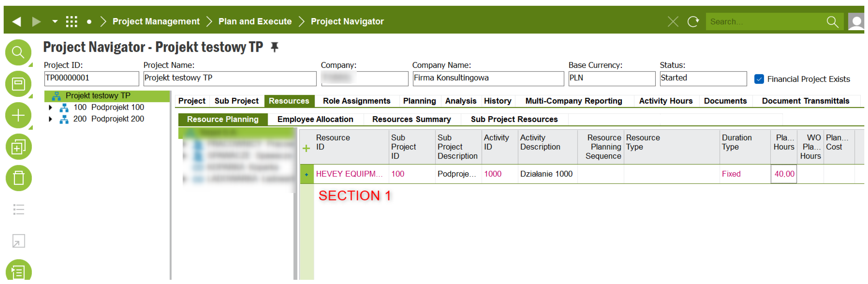The width and height of the screenshot is (868, 284).
Task: Select the Projekt testowy TP tree root
Action: click(x=98, y=96)
